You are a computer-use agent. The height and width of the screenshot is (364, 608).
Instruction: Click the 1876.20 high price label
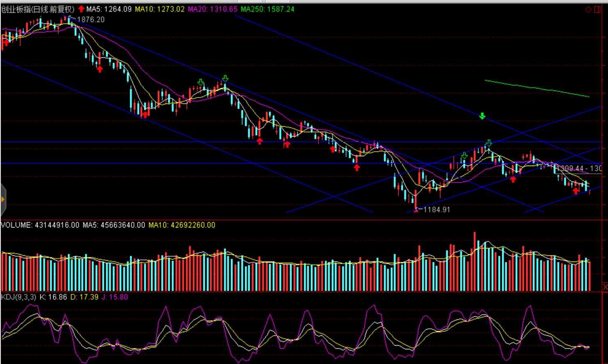pyautogui.click(x=91, y=20)
